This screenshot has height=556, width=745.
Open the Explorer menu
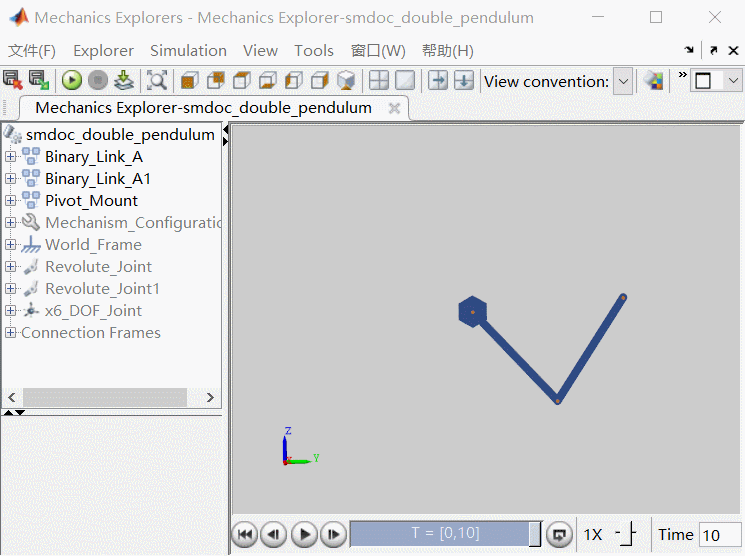(103, 50)
